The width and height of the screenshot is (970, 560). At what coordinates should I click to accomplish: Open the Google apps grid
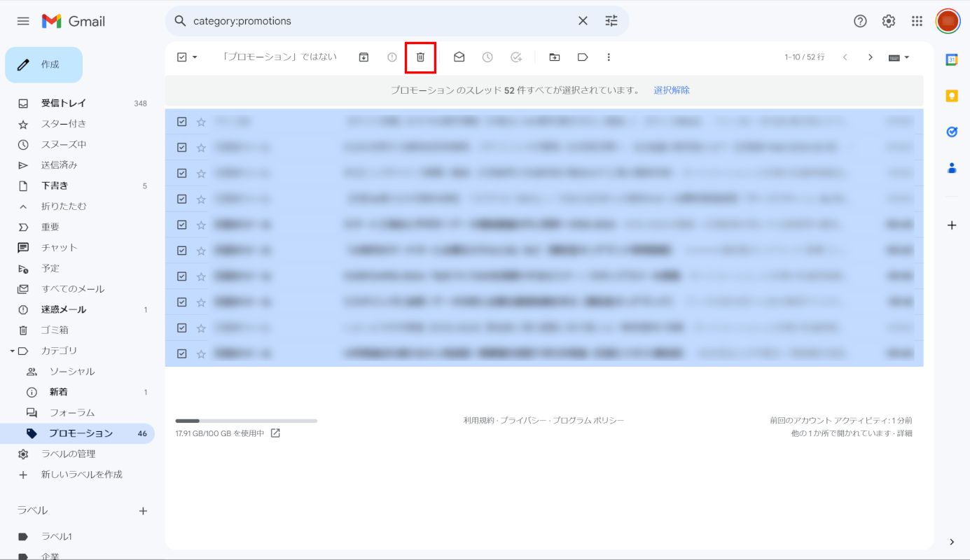[917, 21]
